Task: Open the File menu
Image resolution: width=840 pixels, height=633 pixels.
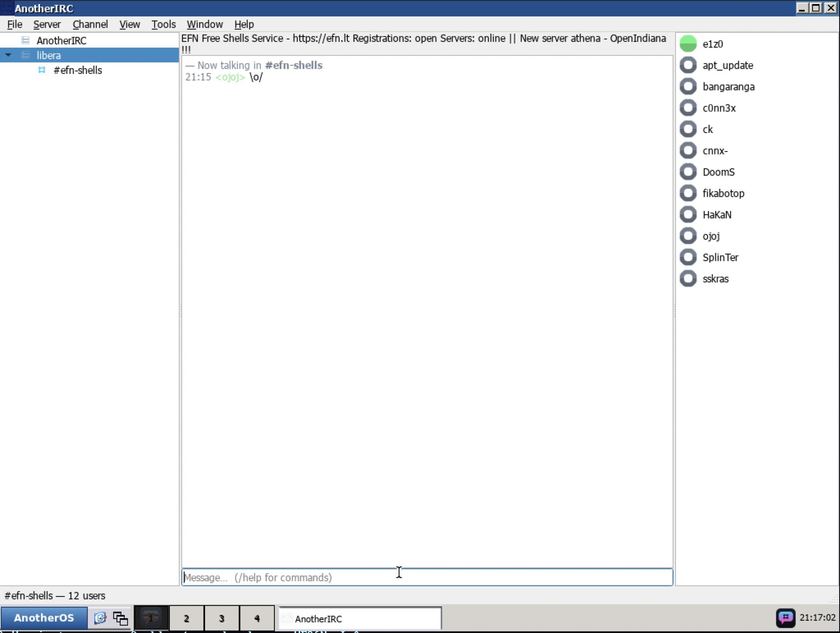Action: (15, 25)
